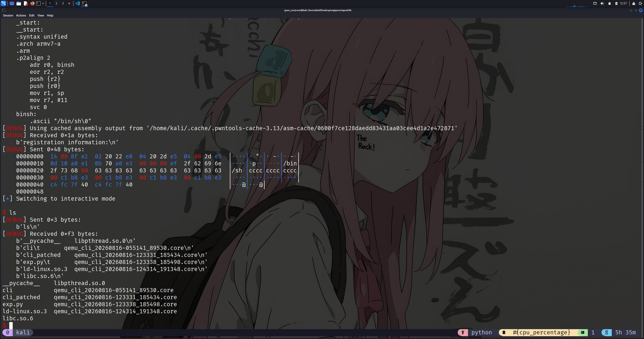This screenshot has height=339, width=644.
Task: Click 'python' in the tmux status bar
Action: pyautogui.click(x=481, y=333)
